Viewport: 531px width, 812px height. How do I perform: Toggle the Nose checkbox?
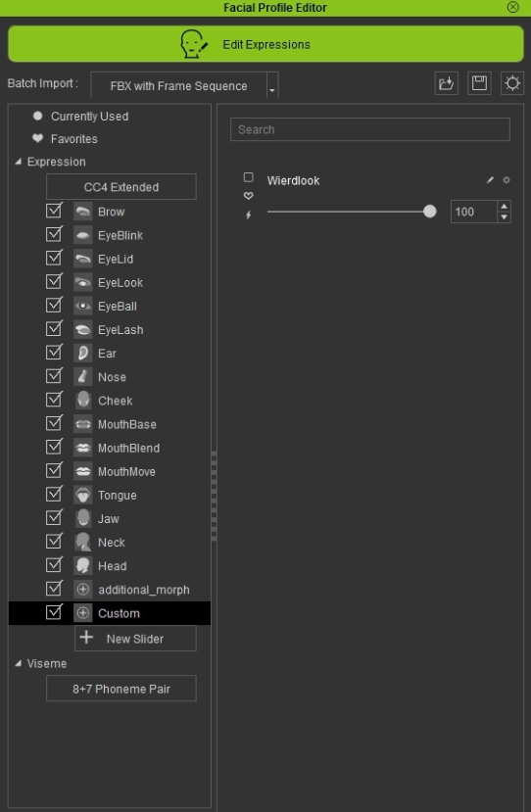54,375
